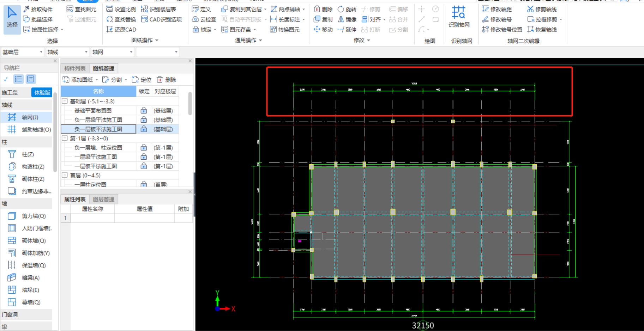This screenshot has height=331, width=644.
Task: Collapse 基础层 (-5.1~-3.3) tree node
Action: tap(65, 101)
